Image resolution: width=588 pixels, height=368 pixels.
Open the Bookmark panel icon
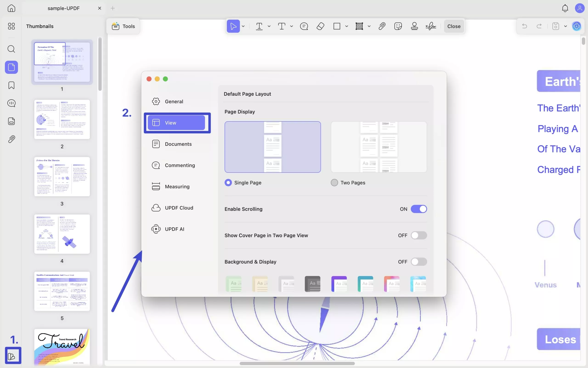point(11,85)
